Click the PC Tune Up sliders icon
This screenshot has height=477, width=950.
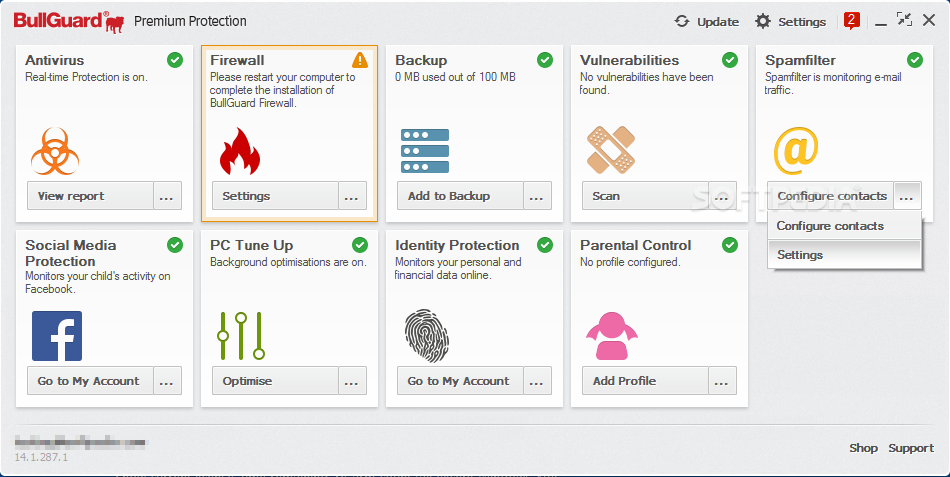pos(240,336)
